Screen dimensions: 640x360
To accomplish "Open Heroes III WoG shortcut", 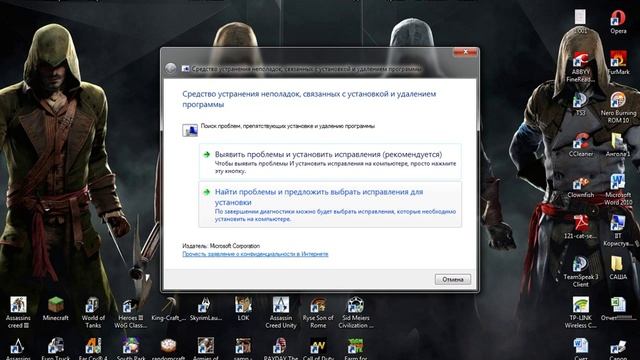I will (x=131, y=312).
